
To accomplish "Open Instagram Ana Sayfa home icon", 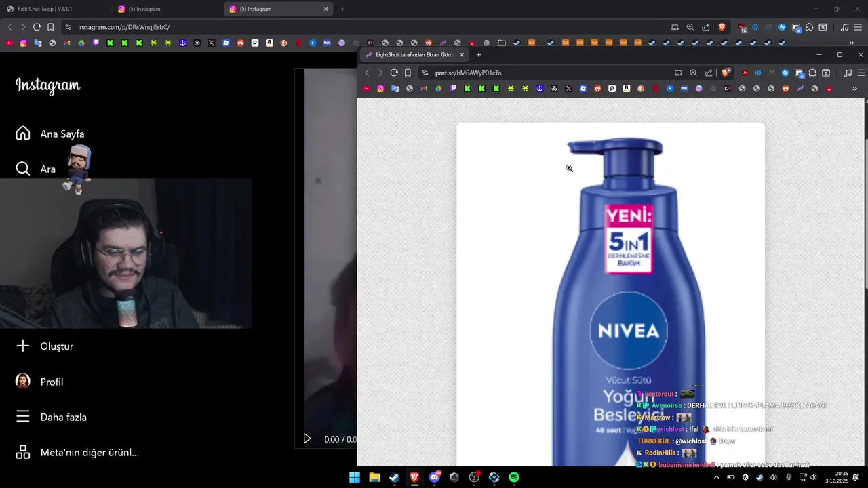I will pos(23,134).
